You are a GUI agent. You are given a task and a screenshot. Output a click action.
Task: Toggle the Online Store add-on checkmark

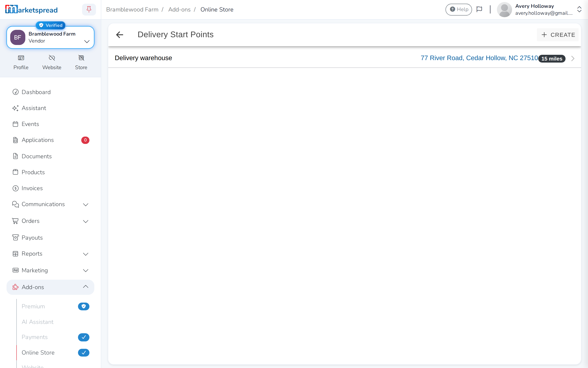[x=84, y=353]
